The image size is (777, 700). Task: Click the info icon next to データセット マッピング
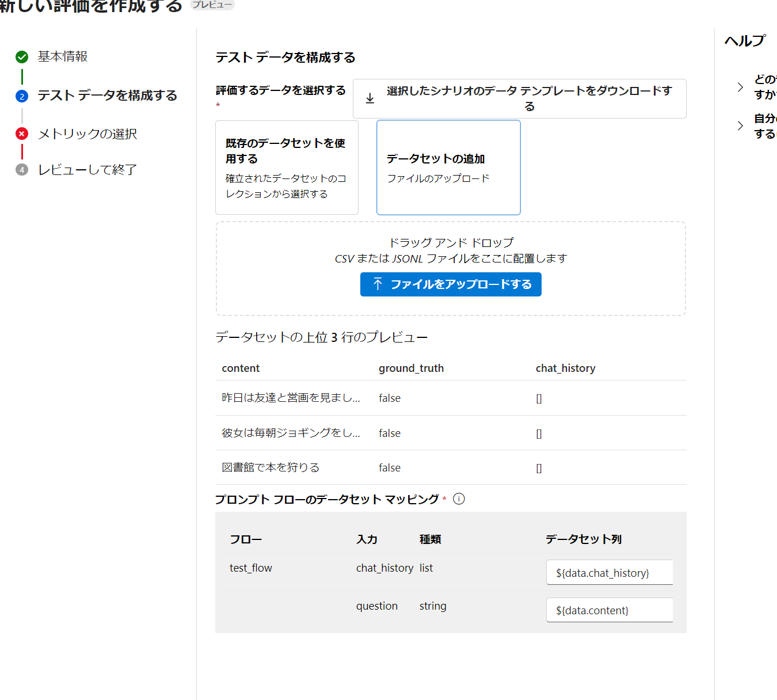pyautogui.click(x=459, y=499)
